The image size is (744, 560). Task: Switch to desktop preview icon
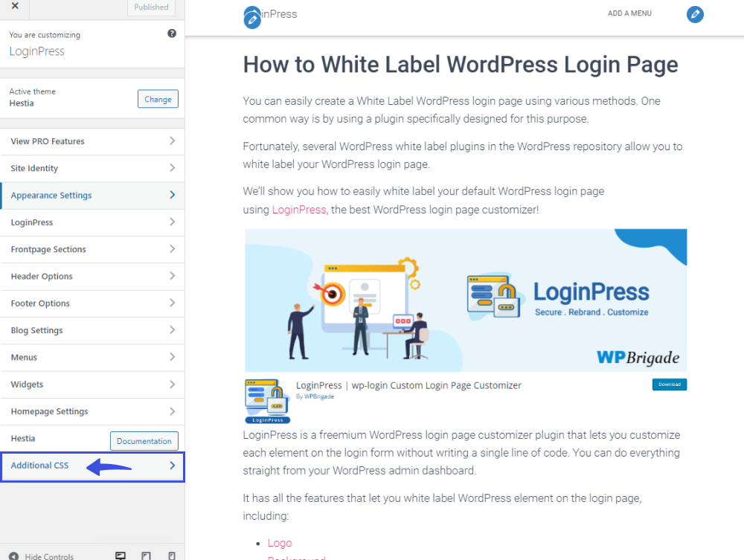(121, 556)
